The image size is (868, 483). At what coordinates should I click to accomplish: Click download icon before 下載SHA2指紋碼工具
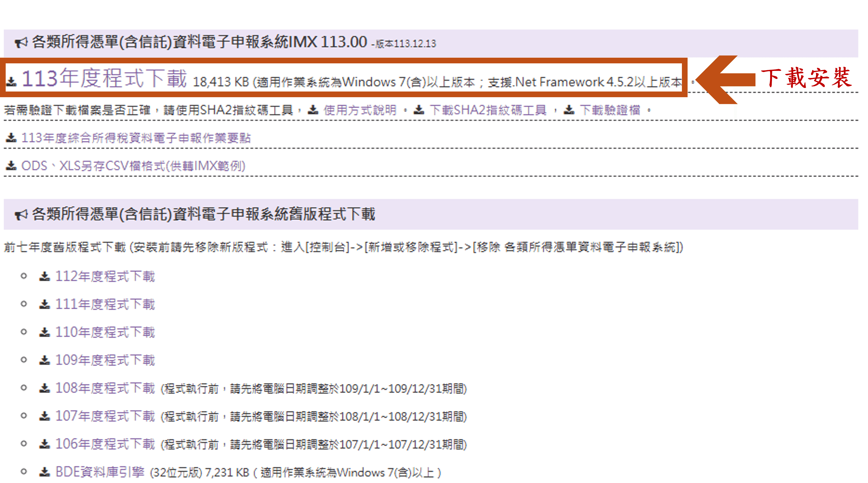tap(419, 110)
